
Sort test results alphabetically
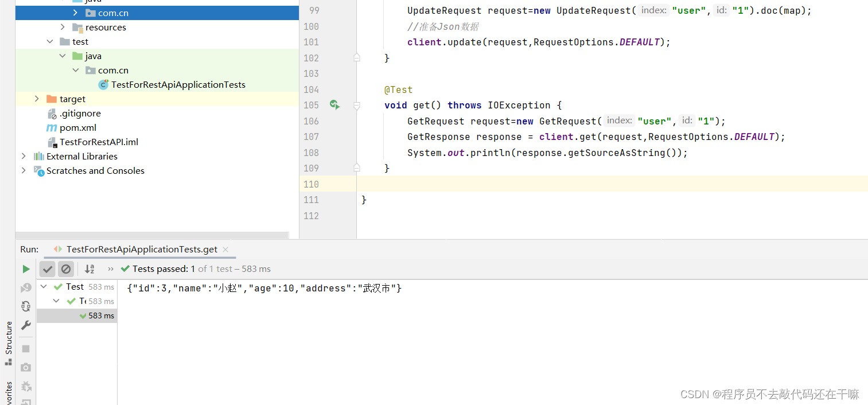pos(89,268)
